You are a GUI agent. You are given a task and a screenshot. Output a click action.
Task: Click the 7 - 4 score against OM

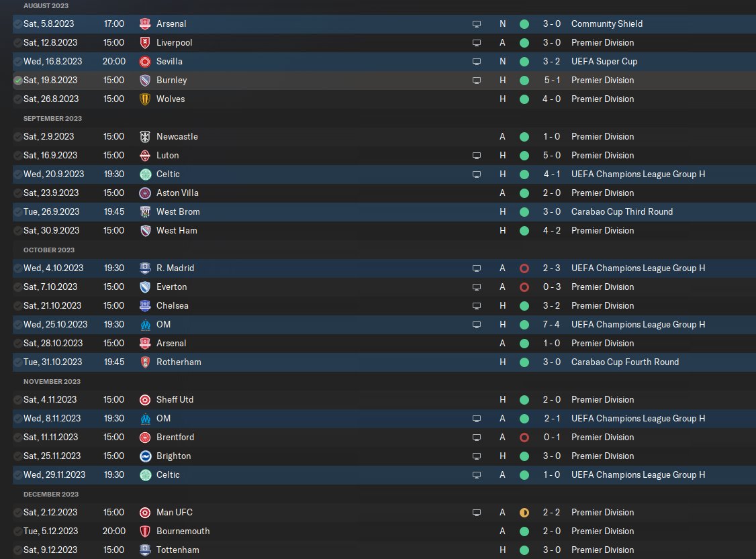pos(552,324)
